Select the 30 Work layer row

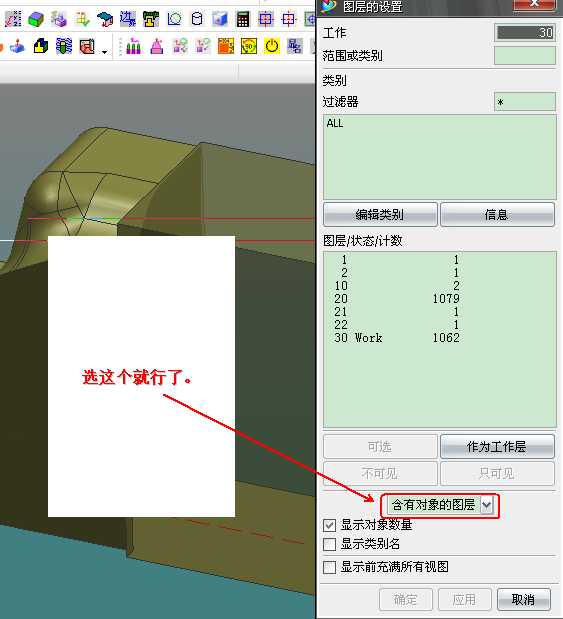439,338
